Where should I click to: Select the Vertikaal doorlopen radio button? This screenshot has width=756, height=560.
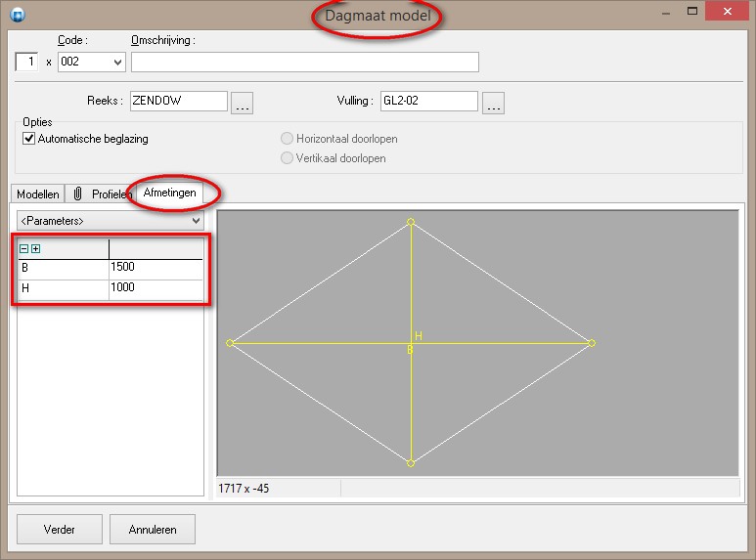(x=287, y=158)
